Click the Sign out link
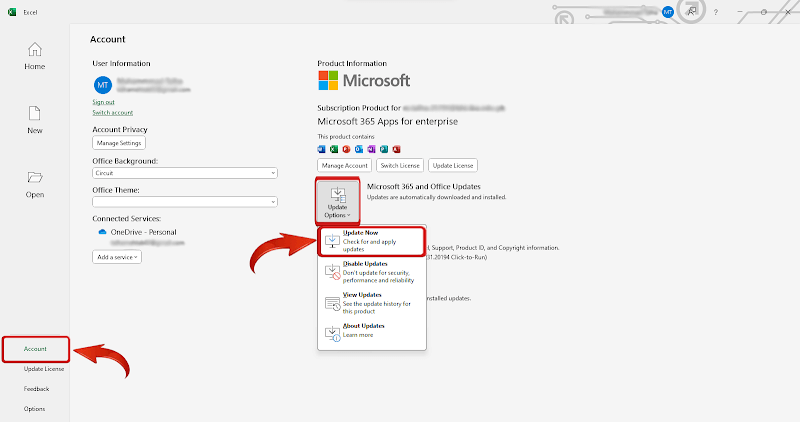Image resolution: width=800 pixels, height=422 pixels. pyautogui.click(x=104, y=102)
